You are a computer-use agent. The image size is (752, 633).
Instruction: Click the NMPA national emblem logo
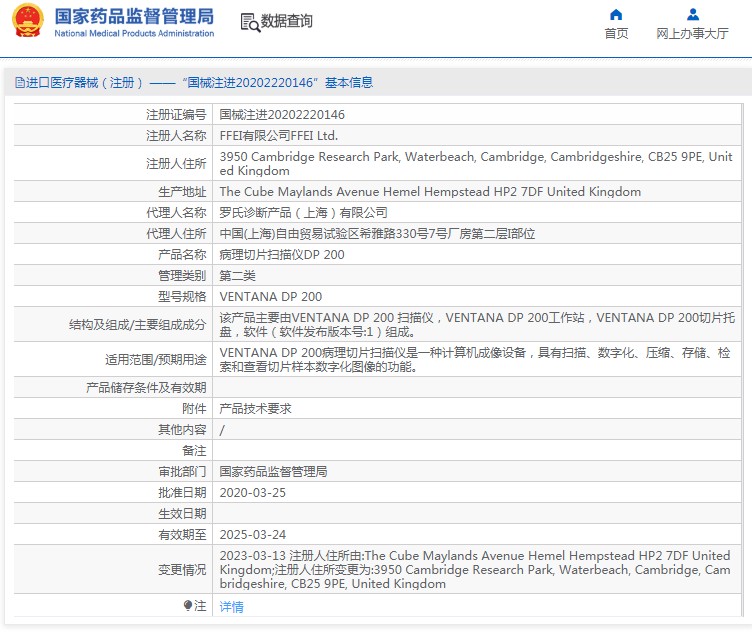click(28, 21)
